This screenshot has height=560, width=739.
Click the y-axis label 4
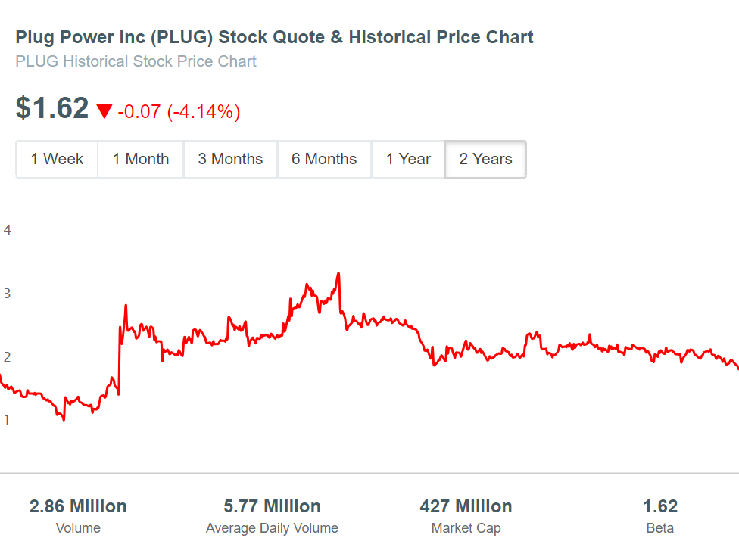pos(8,230)
